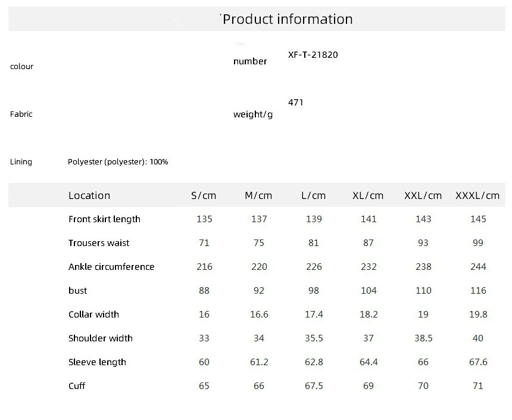Select the Ankle circumference value 216

click(204, 266)
